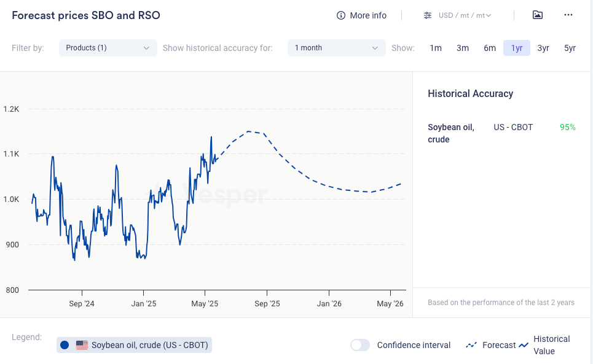593x364 pixels.
Task: Switch to the 3m time range
Action: pyautogui.click(x=463, y=48)
